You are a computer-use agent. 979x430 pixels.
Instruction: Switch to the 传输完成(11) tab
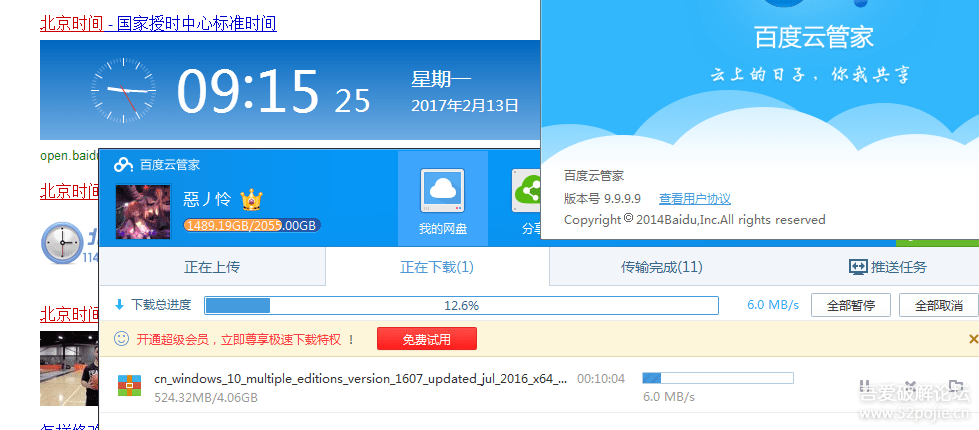[661, 267]
